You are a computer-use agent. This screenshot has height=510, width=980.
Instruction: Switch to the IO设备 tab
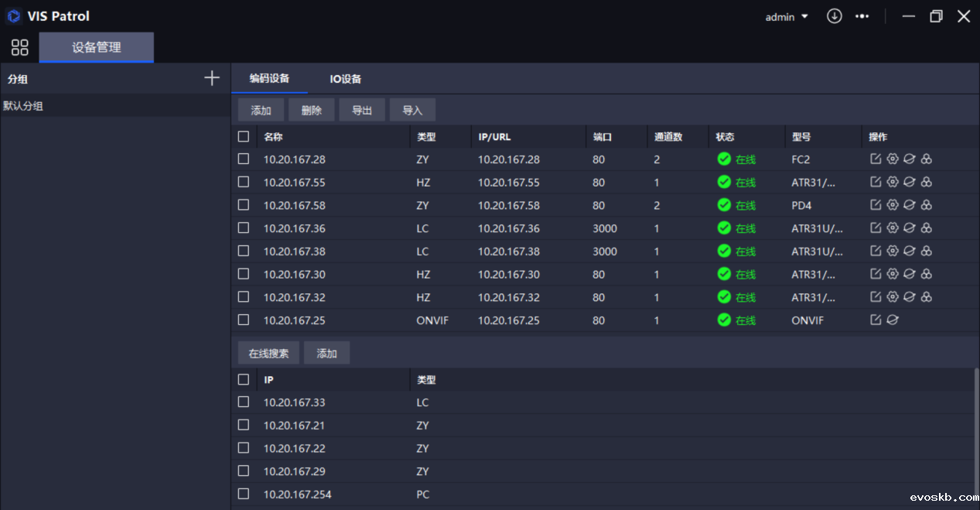coord(346,79)
